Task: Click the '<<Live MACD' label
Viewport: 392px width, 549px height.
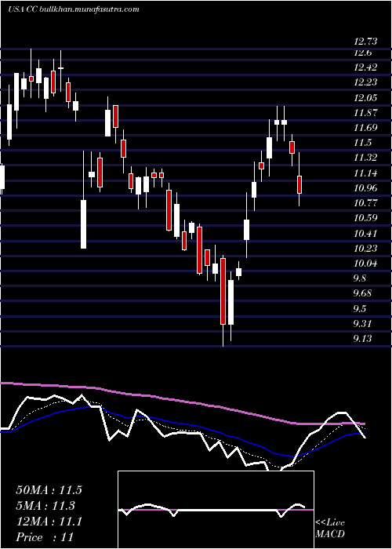Action: tap(330, 529)
